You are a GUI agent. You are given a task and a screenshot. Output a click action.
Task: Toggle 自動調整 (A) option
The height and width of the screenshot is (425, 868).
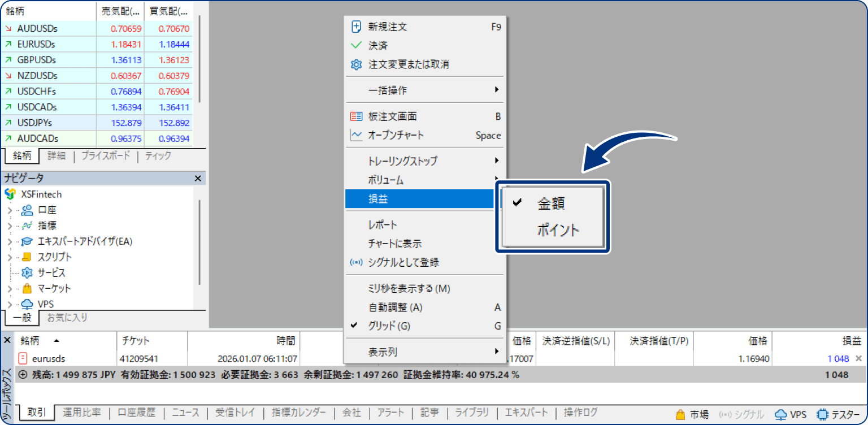(425, 307)
